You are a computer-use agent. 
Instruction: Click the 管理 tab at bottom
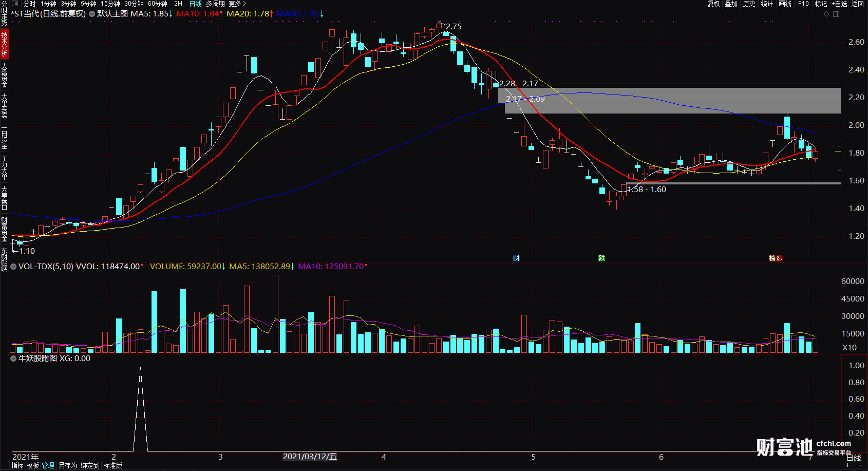[x=48, y=465]
